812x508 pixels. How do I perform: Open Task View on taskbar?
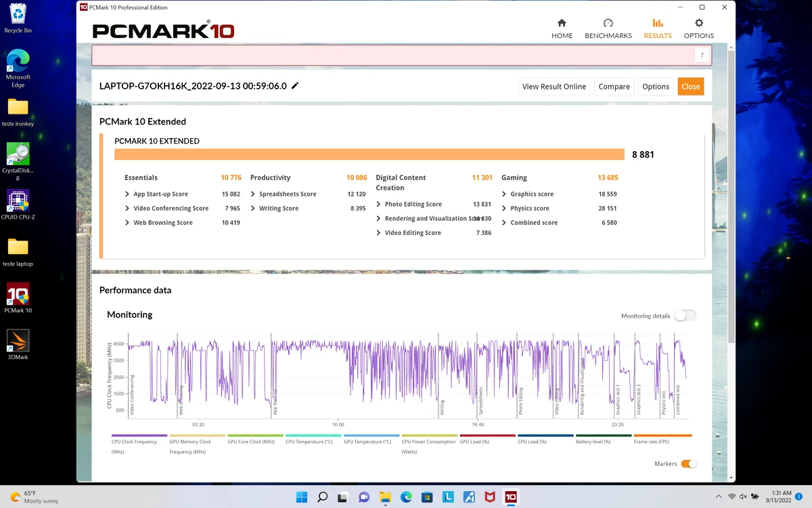[x=344, y=497]
